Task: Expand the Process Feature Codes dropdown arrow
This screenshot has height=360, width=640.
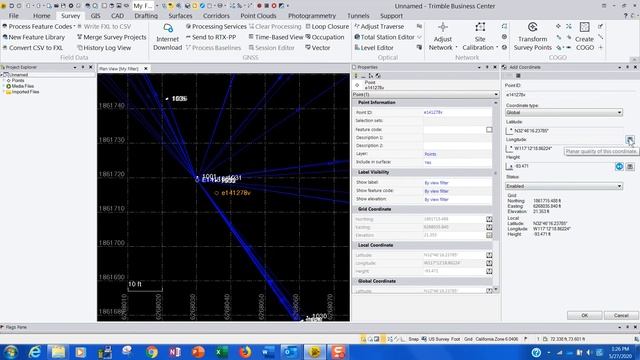Action: [x=74, y=26]
